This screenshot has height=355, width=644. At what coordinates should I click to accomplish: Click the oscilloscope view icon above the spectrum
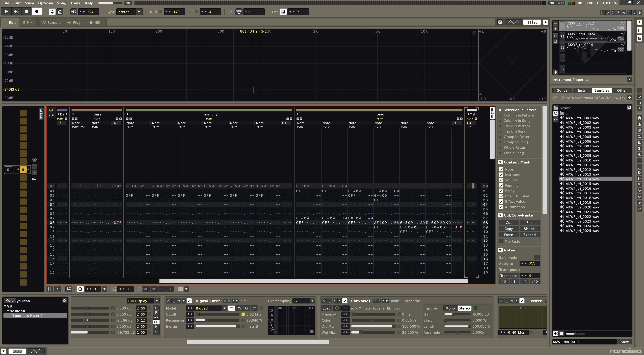514,22
